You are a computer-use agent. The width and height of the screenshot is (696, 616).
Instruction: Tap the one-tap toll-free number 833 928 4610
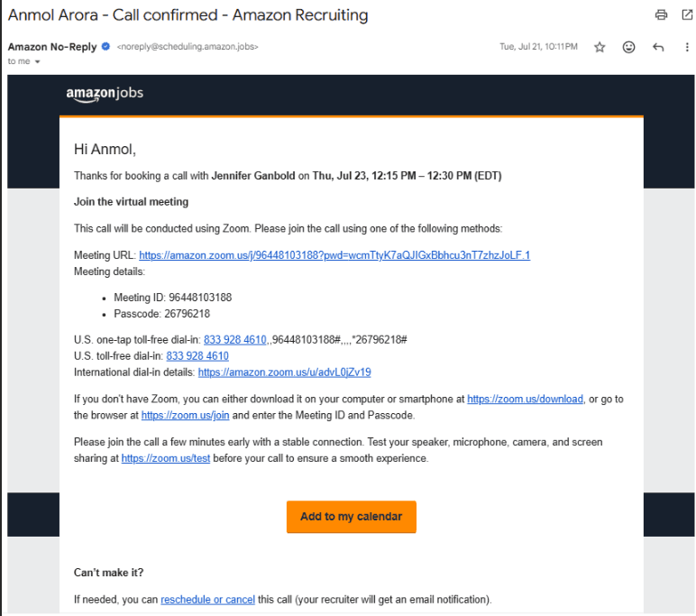234,340
